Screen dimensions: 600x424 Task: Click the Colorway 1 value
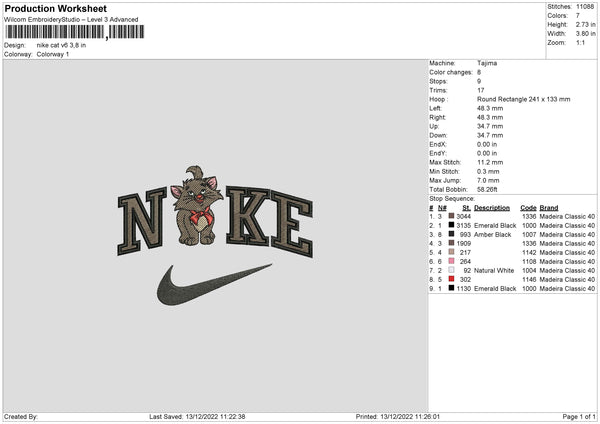(53, 54)
